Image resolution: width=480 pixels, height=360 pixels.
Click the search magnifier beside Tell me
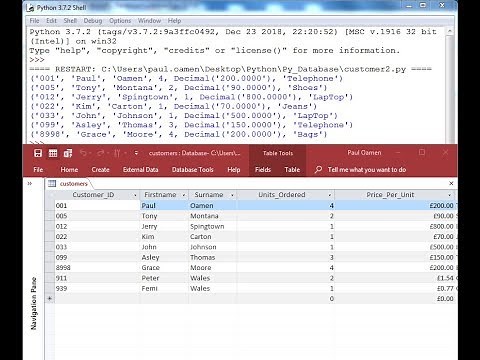pos(318,169)
